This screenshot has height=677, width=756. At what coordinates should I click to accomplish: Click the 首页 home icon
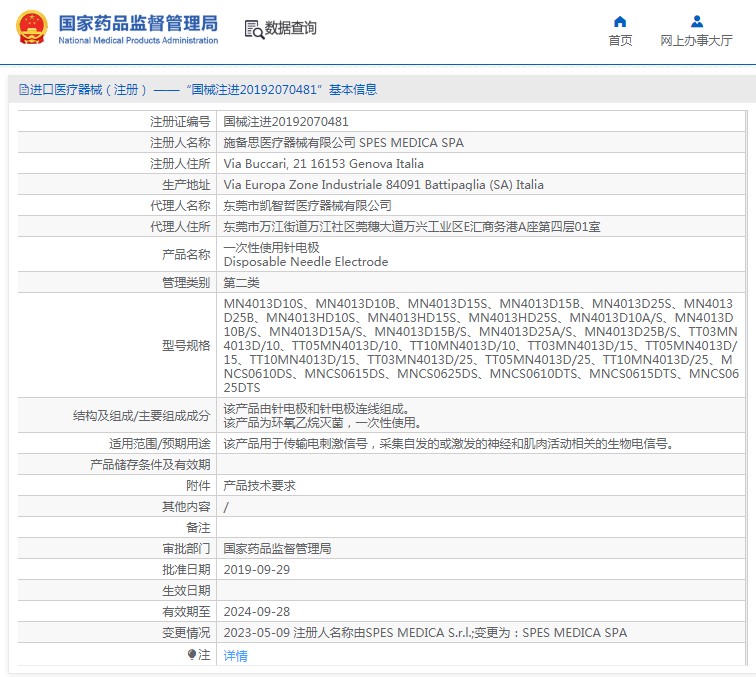(620, 22)
